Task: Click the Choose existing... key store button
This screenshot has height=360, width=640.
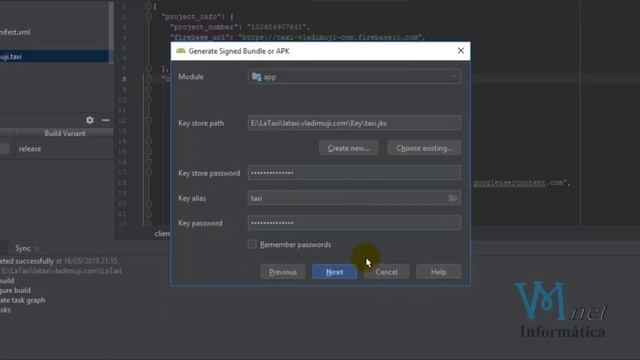Action: 424,148
